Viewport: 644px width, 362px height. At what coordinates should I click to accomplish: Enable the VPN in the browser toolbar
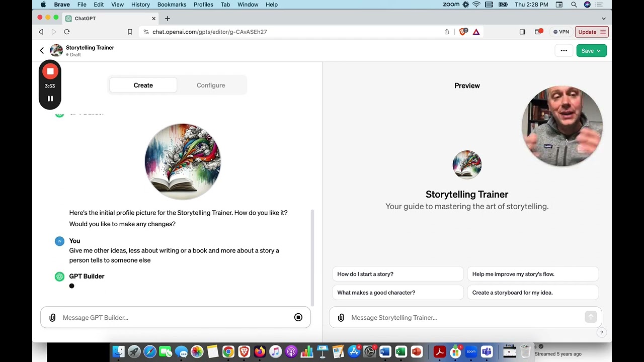point(560,32)
